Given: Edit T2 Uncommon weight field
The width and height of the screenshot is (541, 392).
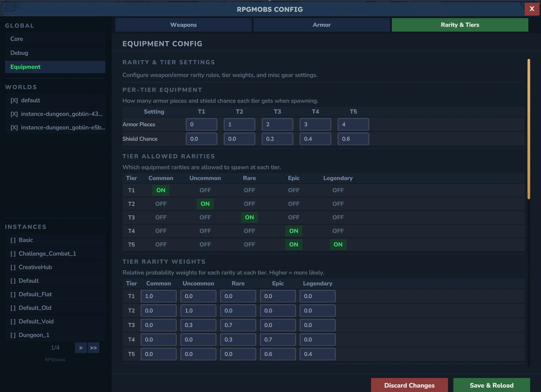Looking at the screenshot, I should 198,311.
